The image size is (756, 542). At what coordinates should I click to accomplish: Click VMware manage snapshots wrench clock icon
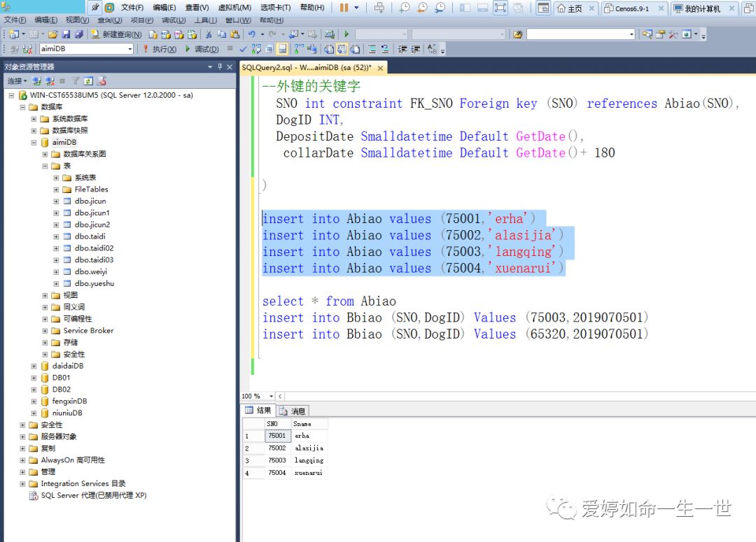(440, 8)
